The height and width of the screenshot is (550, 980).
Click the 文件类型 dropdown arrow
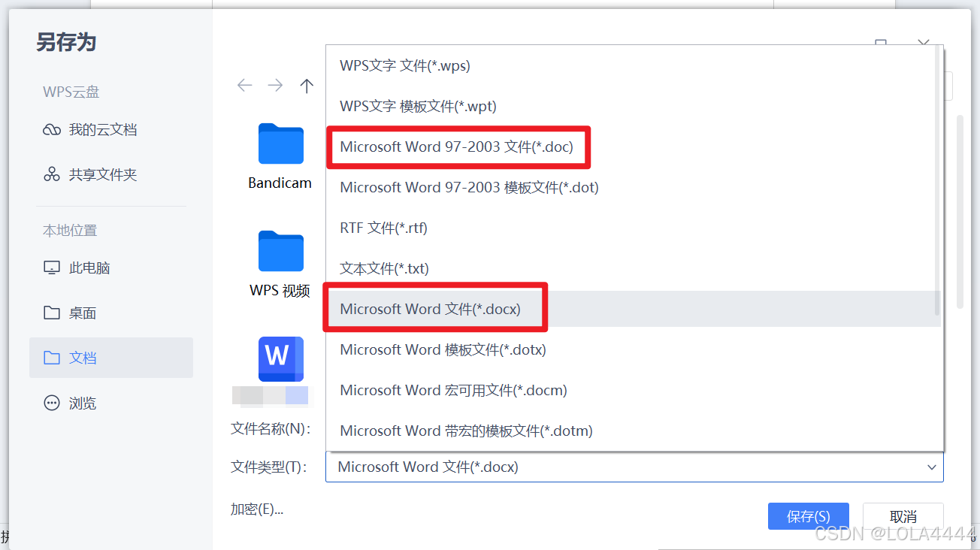tap(932, 467)
